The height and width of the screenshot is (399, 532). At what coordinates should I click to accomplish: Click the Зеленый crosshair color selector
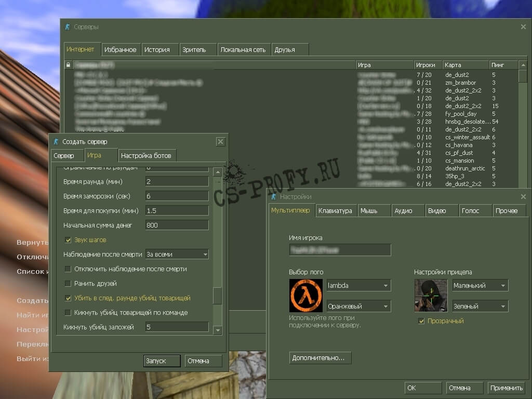[480, 307]
